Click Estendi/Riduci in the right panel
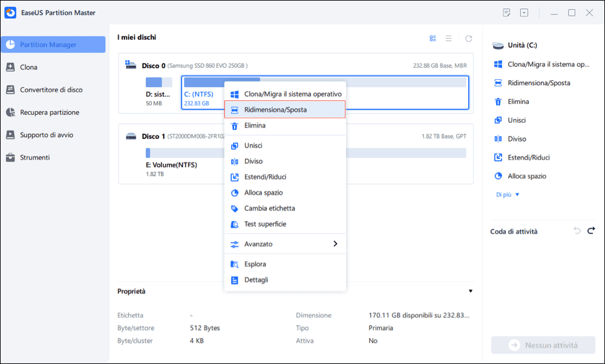This screenshot has width=605, height=364. point(522,157)
